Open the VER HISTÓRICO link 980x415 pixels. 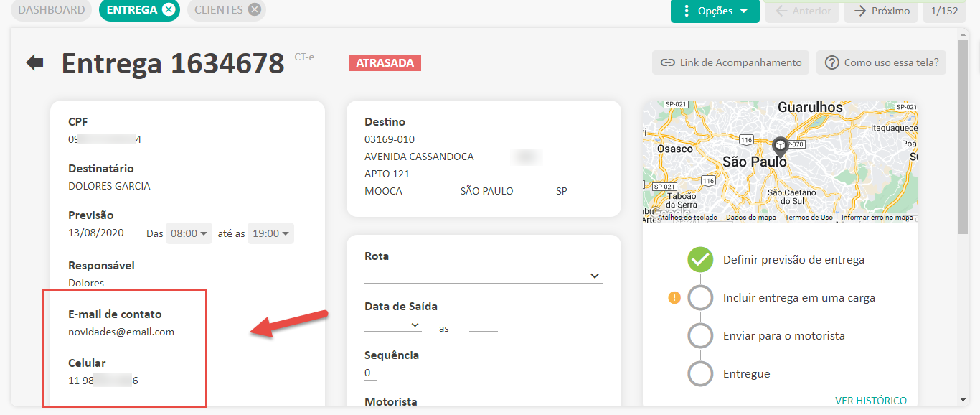(x=870, y=401)
